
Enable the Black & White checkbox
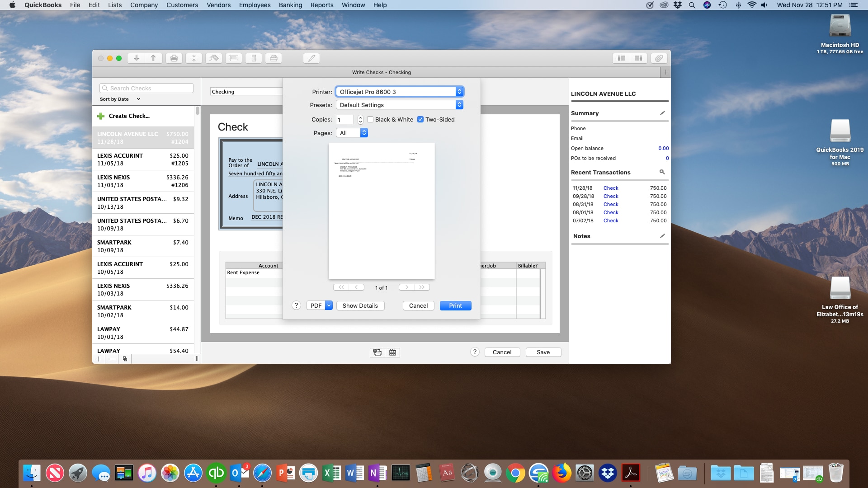coord(370,119)
